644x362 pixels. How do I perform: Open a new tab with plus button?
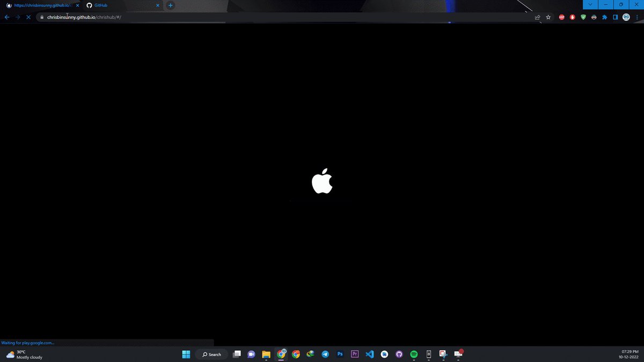coord(171,5)
